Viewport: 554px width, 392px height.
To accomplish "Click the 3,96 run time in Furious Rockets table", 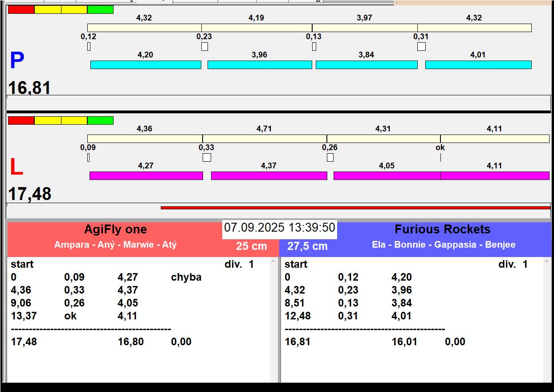I will coord(402,290).
